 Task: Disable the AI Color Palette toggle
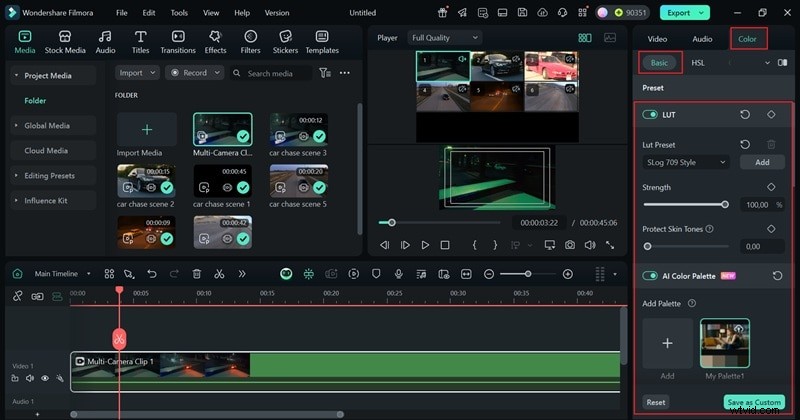[650, 275]
